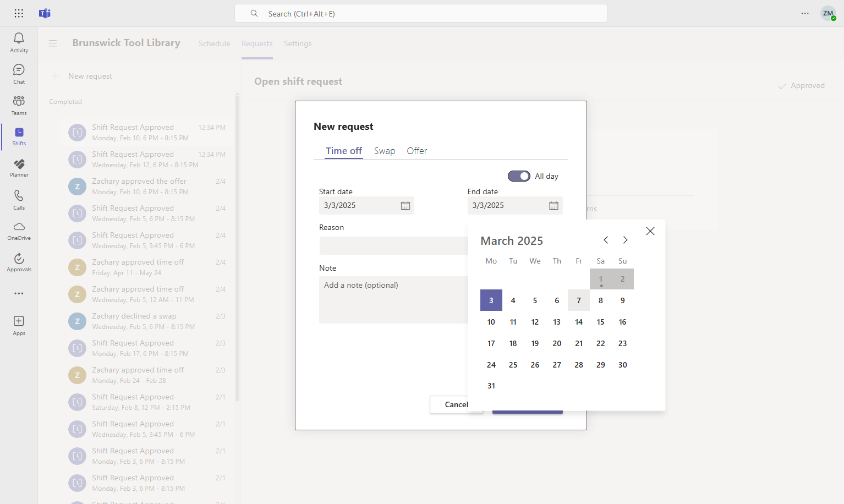Open the Schedule tab

(215, 43)
